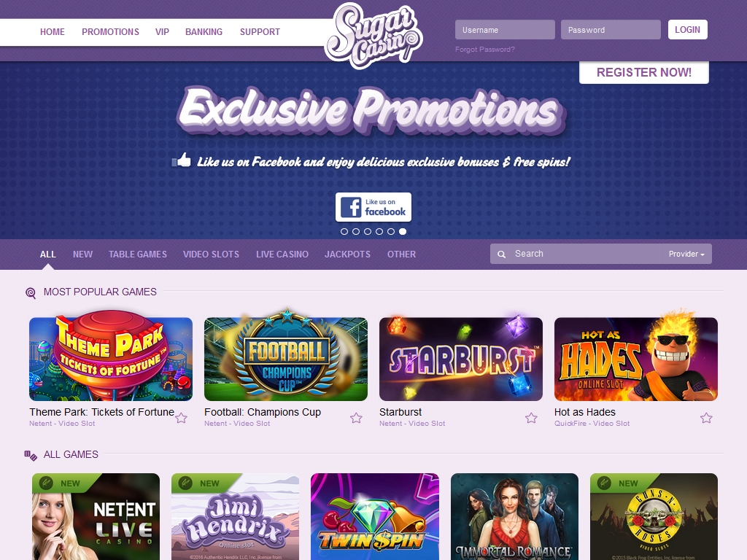This screenshot has height=560, width=747.
Task: Click the star icon next to Starburst
Action: click(531, 418)
